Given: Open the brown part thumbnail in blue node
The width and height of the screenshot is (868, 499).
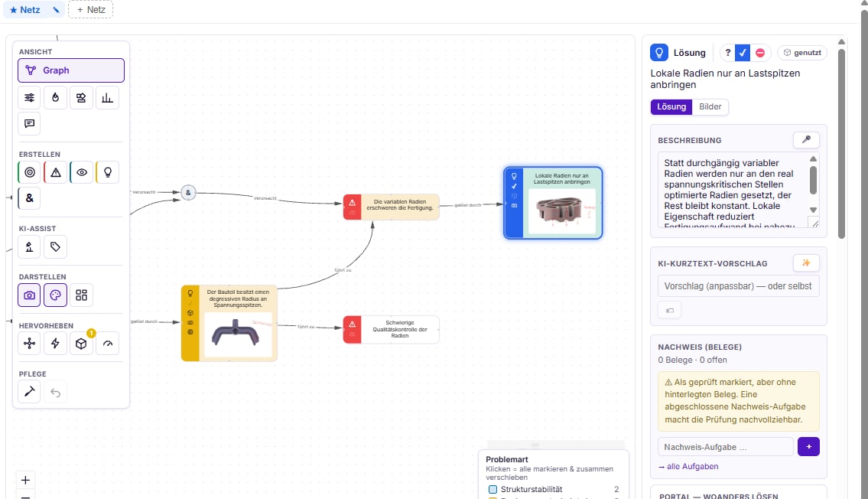Looking at the screenshot, I should coord(562,211).
